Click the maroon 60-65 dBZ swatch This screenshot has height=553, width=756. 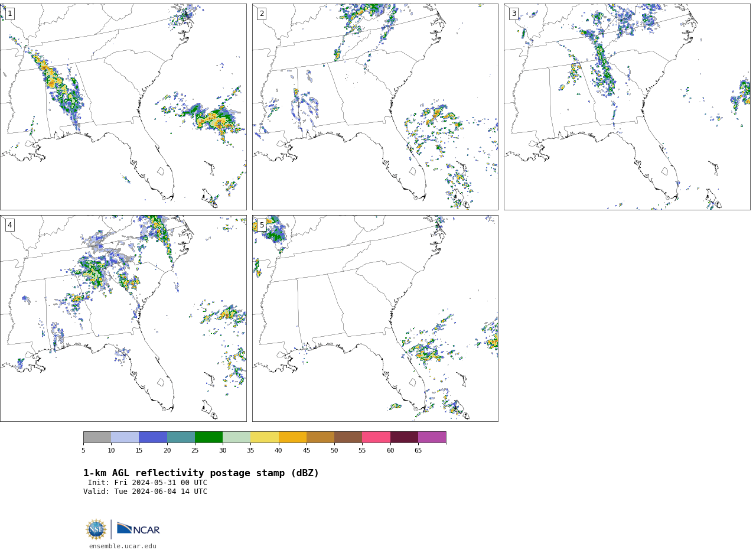coord(404,437)
